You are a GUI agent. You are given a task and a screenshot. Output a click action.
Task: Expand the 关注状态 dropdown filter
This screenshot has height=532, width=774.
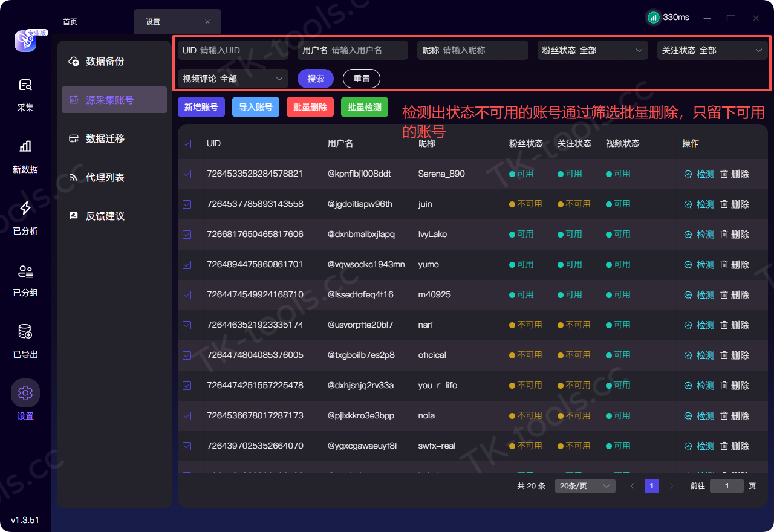tap(712, 50)
